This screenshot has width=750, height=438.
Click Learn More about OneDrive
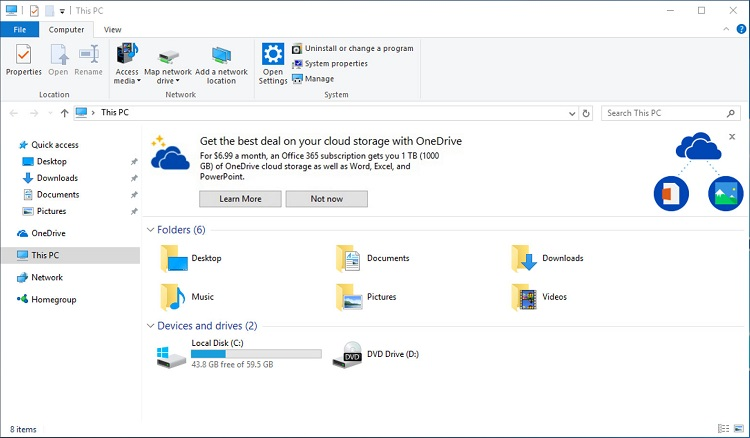coord(240,199)
